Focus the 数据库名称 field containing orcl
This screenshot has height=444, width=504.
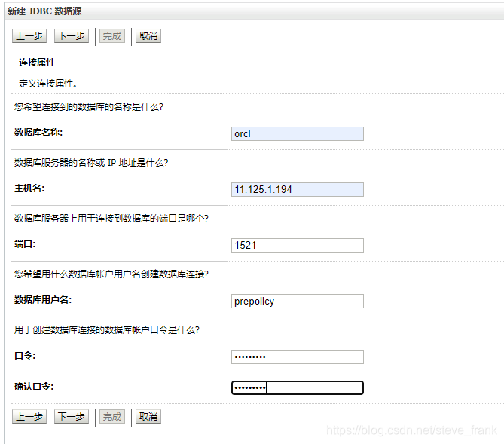click(x=298, y=134)
